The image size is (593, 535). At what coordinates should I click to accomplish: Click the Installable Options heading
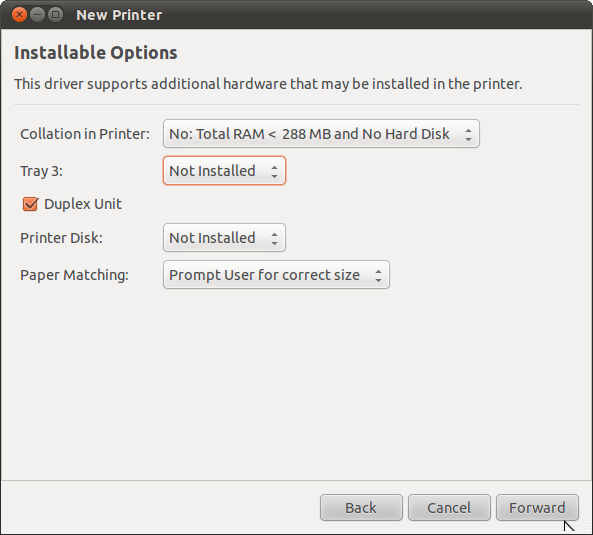(x=96, y=53)
